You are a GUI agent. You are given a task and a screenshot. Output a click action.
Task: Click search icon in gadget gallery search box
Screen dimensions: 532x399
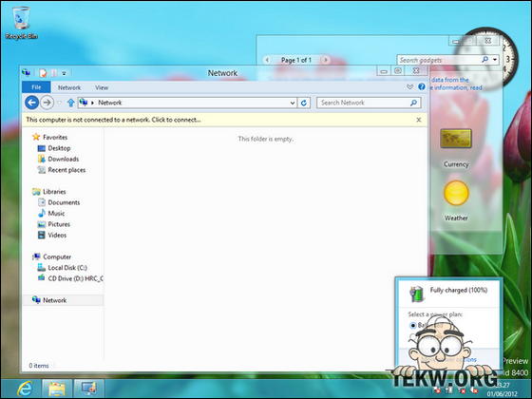click(485, 60)
